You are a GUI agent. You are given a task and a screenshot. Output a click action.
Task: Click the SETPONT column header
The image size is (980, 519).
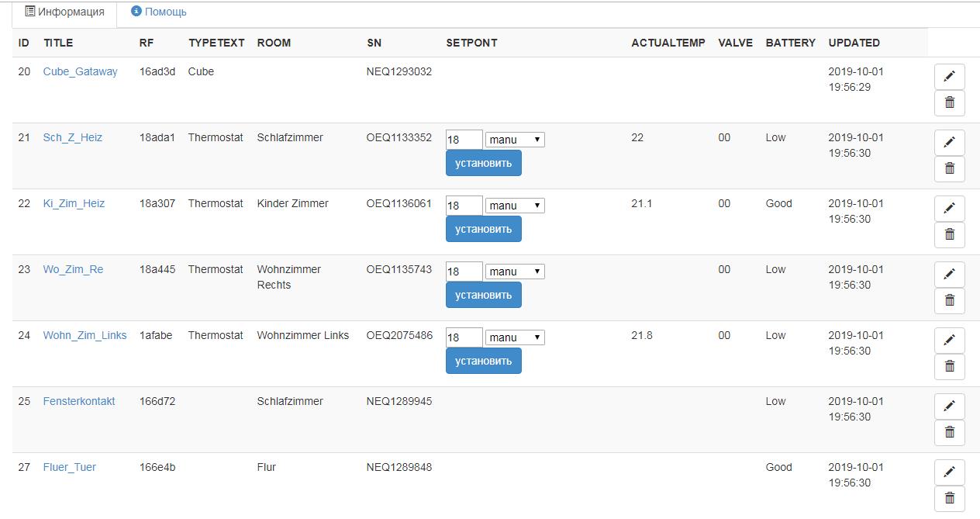point(471,43)
